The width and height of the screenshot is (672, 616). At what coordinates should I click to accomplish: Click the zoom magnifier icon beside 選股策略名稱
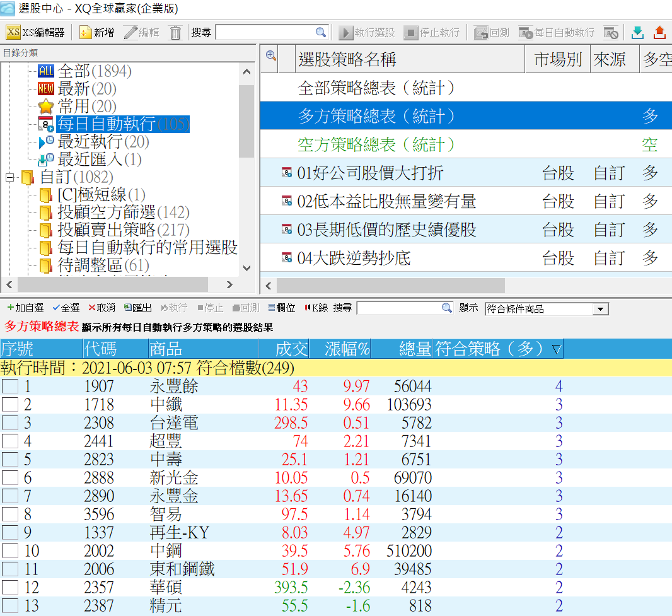point(271,55)
